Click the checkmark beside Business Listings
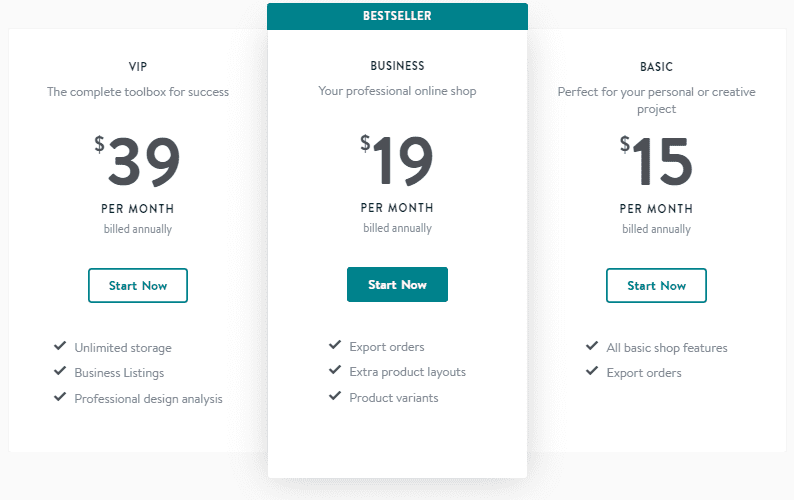 (60, 371)
